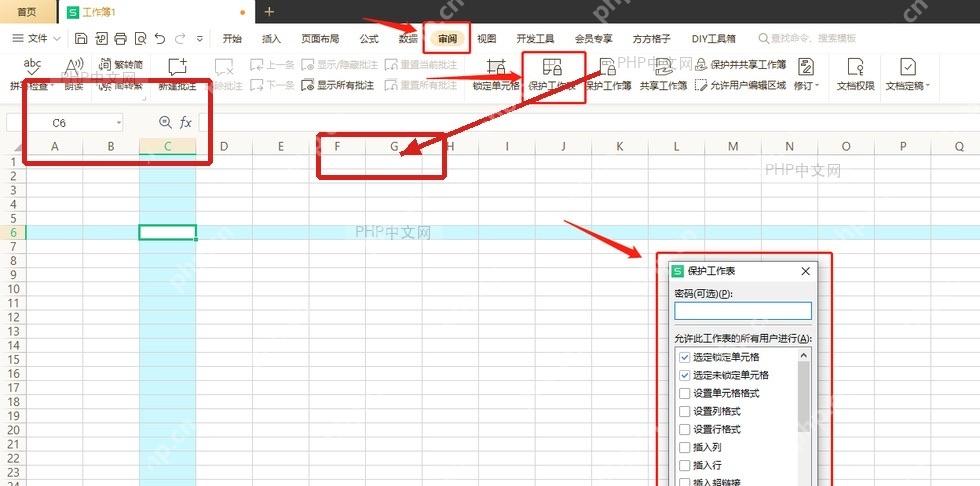980x486 pixels.
Task: Check 设置行格式 checkbox
Action: coord(684,430)
